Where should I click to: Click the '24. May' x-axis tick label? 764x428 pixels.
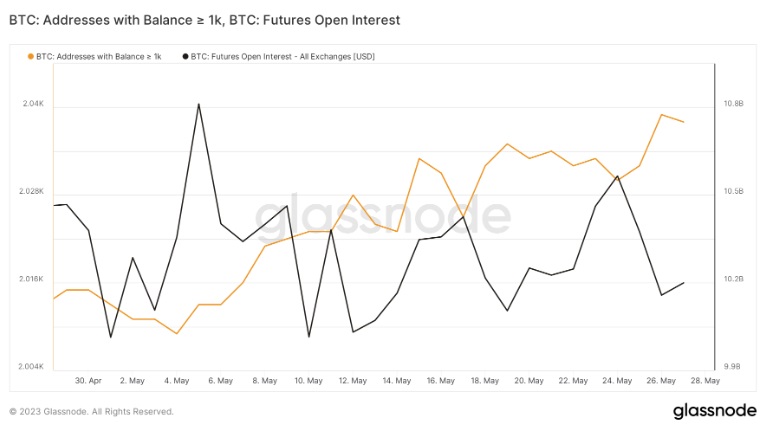click(x=617, y=381)
